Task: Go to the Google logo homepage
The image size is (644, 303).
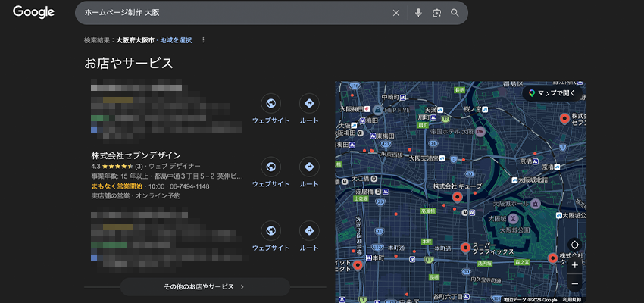Action: point(33,12)
